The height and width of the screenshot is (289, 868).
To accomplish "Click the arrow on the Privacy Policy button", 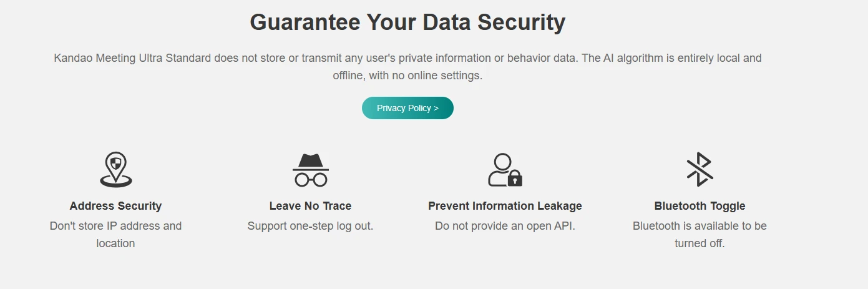I will (436, 108).
